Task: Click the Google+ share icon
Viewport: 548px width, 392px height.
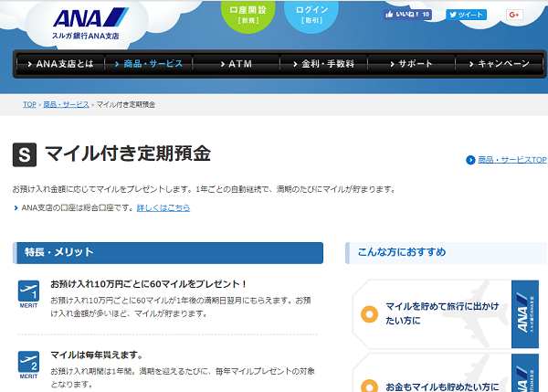Action: pyautogui.click(x=514, y=15)
